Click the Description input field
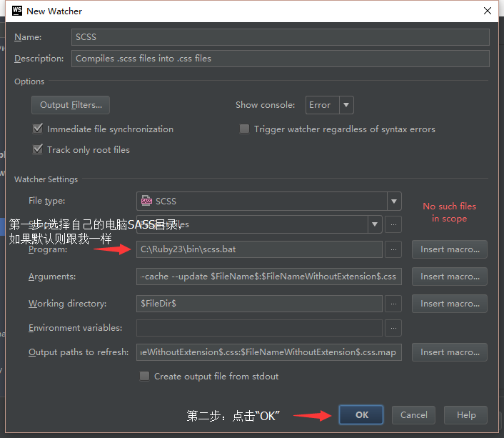Viewport: 504px width, 438px height. (281, 59)
